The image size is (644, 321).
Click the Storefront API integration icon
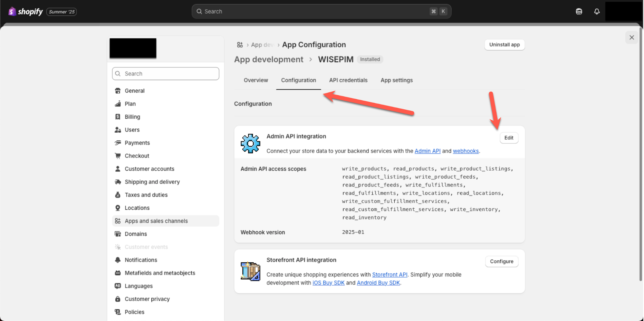click(x=250, y=271)
